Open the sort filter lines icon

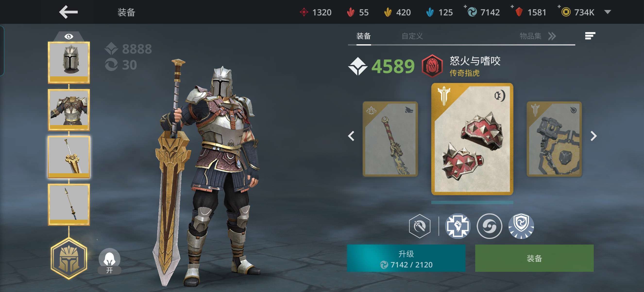[x=590, y=36]
